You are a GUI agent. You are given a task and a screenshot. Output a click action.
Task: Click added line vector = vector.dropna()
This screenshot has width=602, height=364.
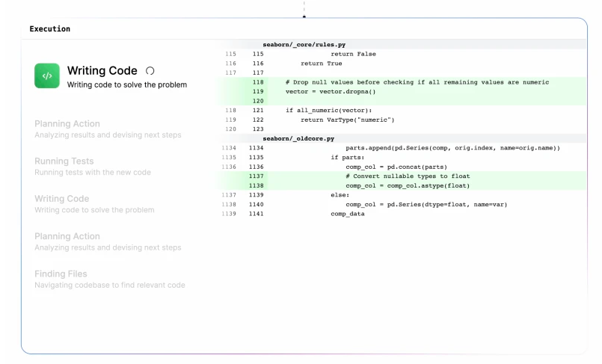point(331,91)
